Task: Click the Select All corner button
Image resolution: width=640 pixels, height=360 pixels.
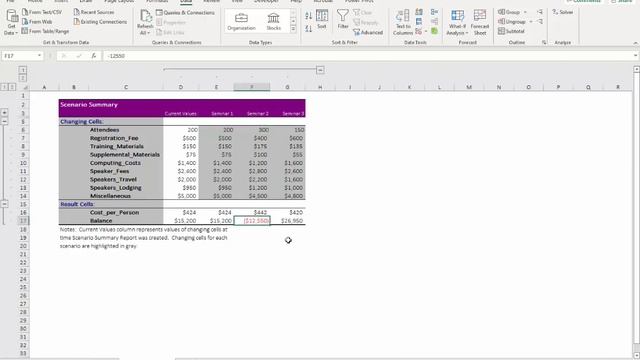Action: click(x=24, y=87)
